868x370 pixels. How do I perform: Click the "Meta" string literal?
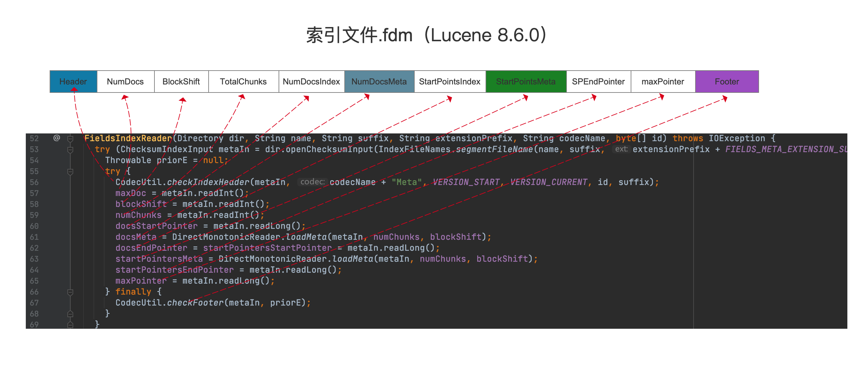[407, 182]
